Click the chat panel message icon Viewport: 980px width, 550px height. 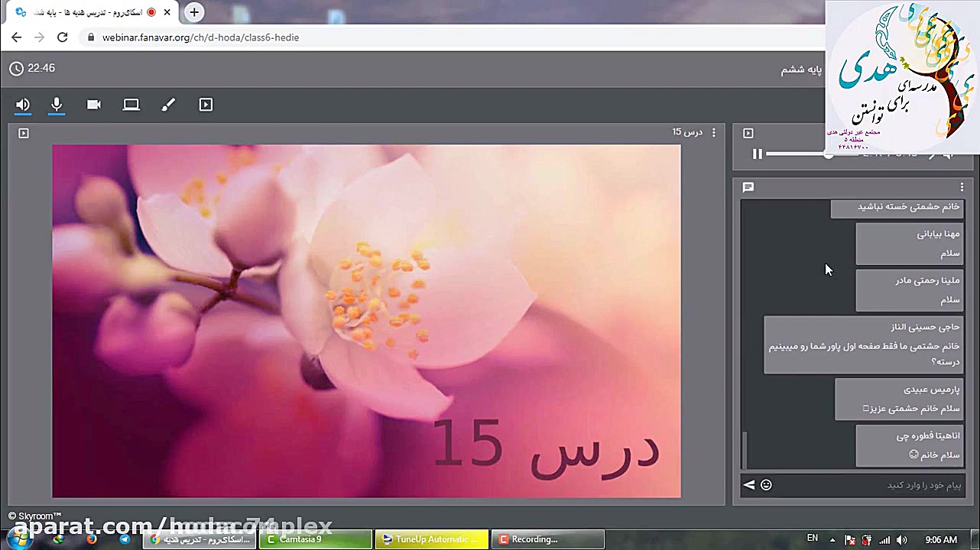coord(748,187)
